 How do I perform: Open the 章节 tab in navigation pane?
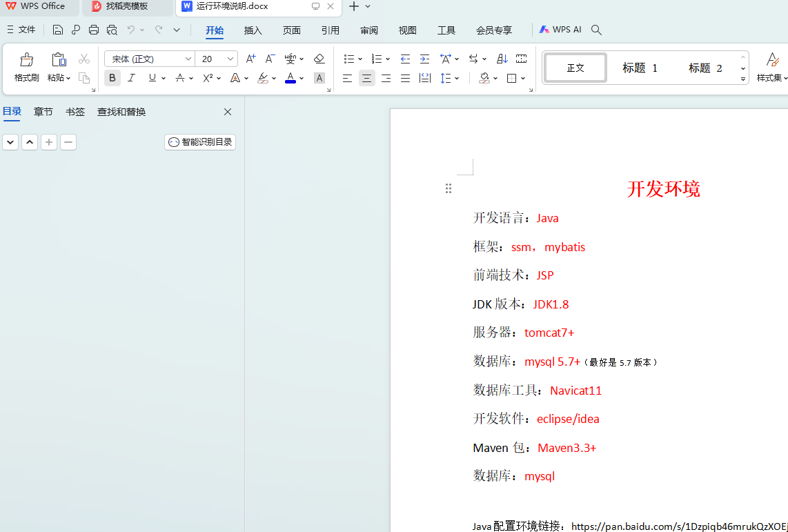(43, 112)
